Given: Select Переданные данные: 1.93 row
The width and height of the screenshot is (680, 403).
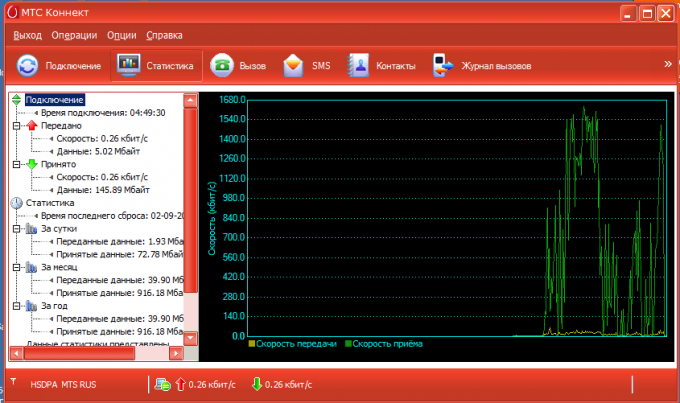Looking at the screenshot, I should point(120,242).
